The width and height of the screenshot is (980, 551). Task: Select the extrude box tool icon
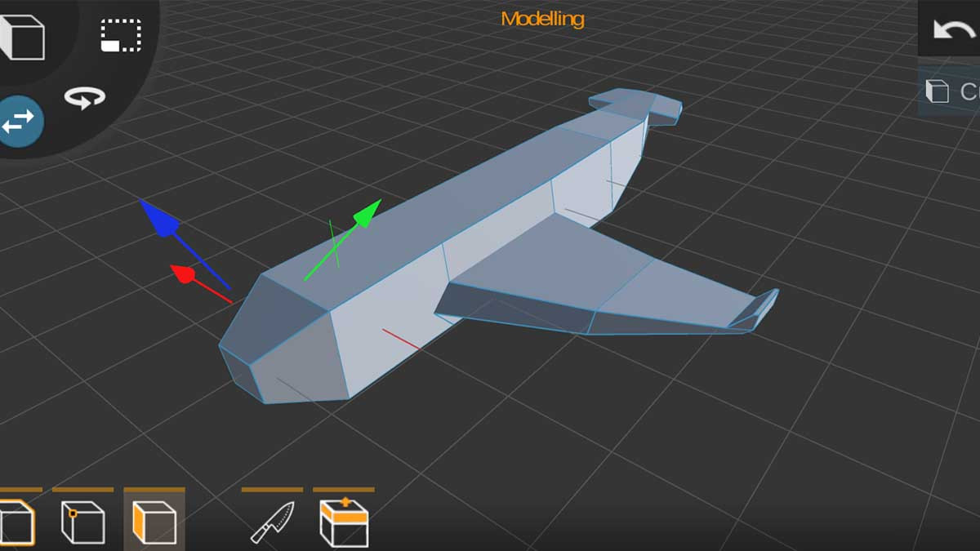coord(344,521)
